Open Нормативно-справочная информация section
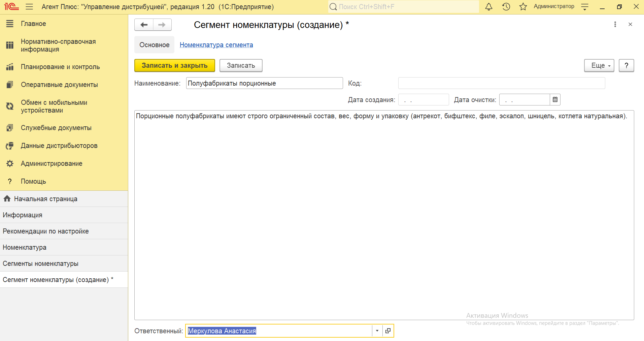This screenshot has width=644, height=341. [58, 45]
